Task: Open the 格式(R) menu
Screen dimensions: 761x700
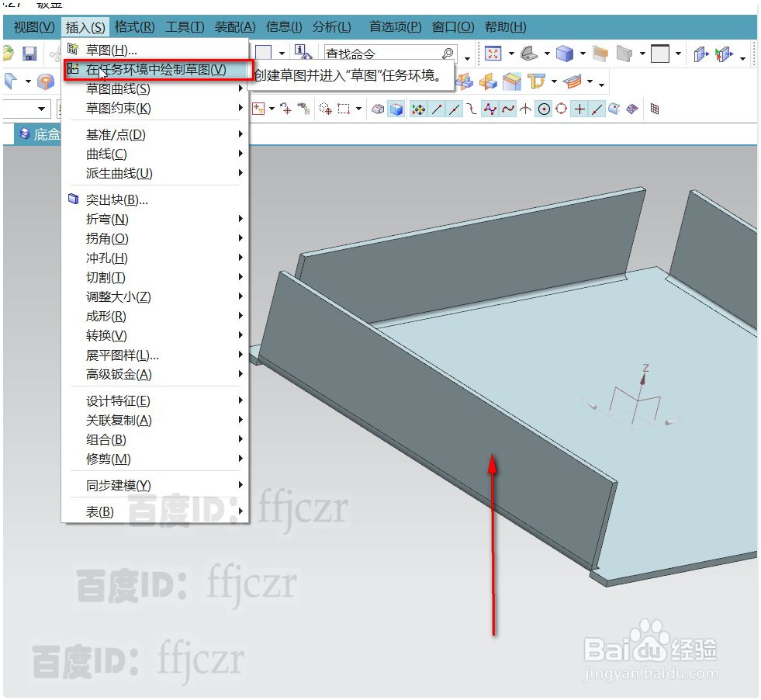Action: coord(135,27)
